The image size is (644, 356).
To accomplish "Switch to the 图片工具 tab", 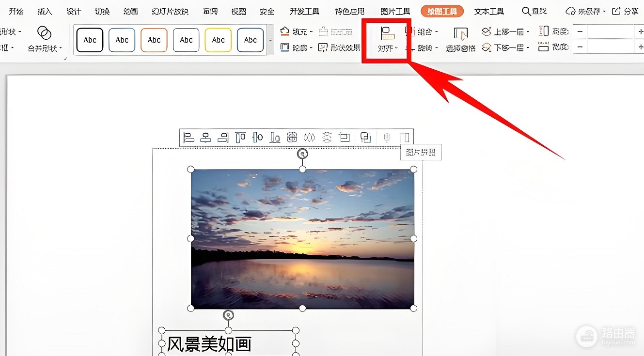I will pyautogui.click(x=395, y=11).
